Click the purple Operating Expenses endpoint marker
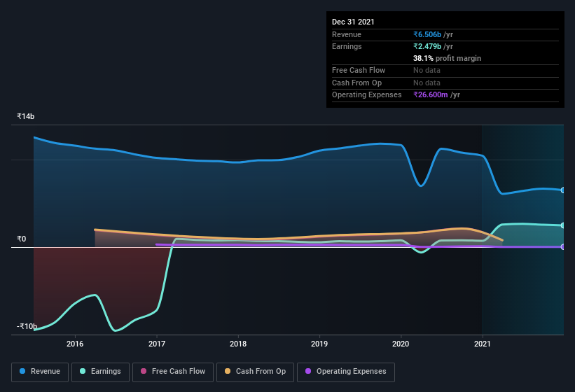Image resolution: width=575 pixels, height=392 pixels. tap(562, 247)
